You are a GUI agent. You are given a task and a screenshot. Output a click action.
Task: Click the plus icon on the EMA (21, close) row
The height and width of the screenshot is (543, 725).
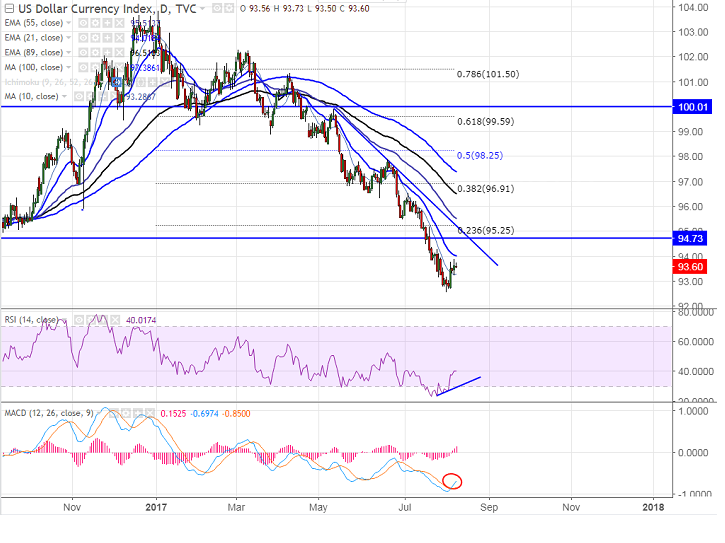coord(107,38)
